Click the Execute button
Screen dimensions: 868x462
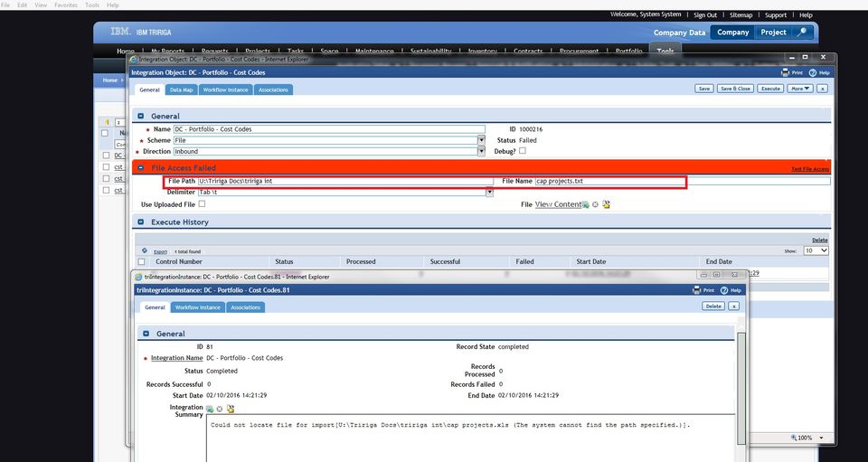coord(770,89)
